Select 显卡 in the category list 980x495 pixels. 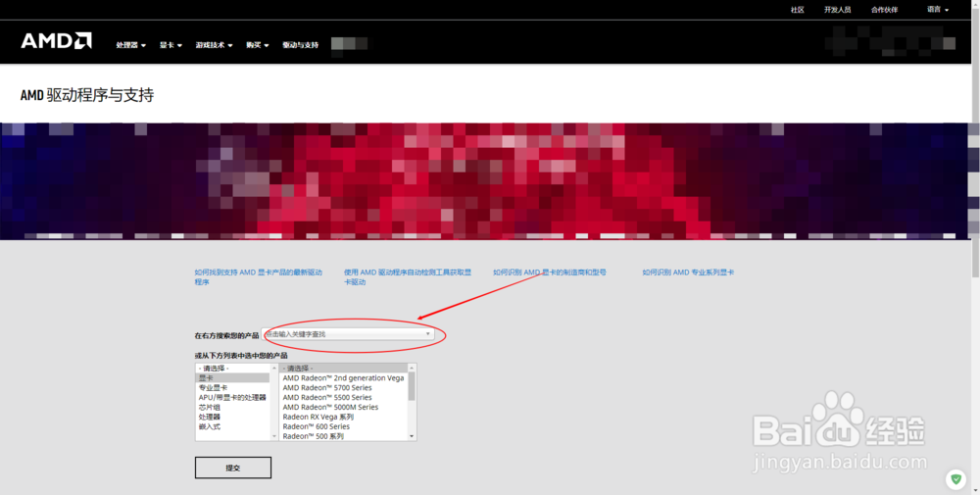click(x=232, y=378)
